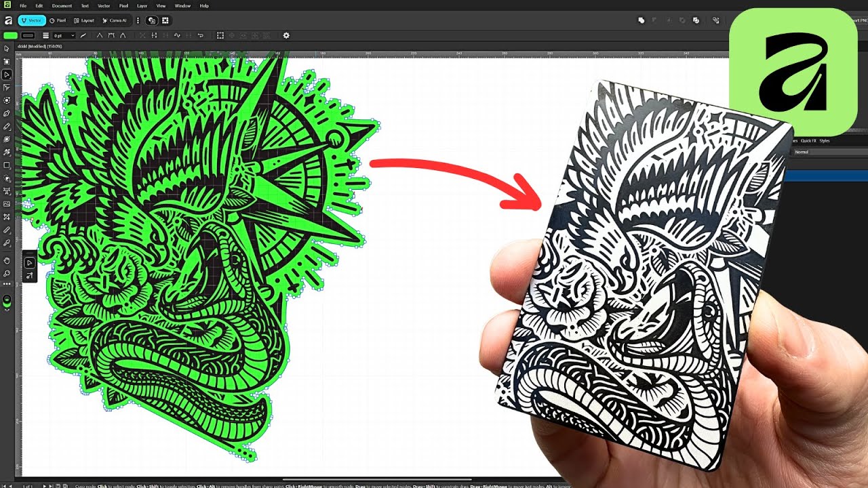Activate the Node tool in the left toolbar
This screenshot has height=488, width=868.
pyautogui.click(x=7, y=74)
